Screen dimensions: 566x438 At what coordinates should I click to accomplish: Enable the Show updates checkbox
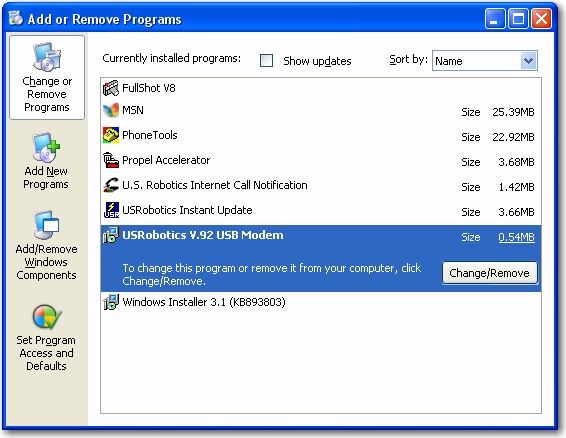click(x=266, y=61)
